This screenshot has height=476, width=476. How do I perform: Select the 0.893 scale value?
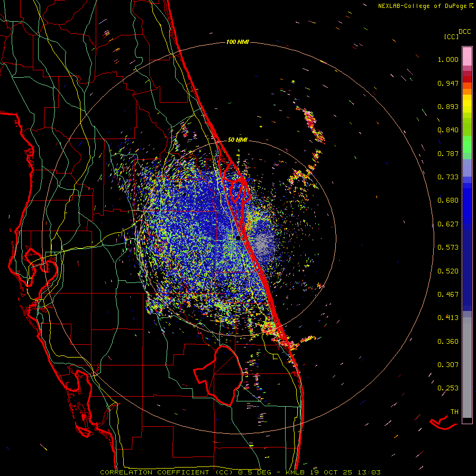448,106
